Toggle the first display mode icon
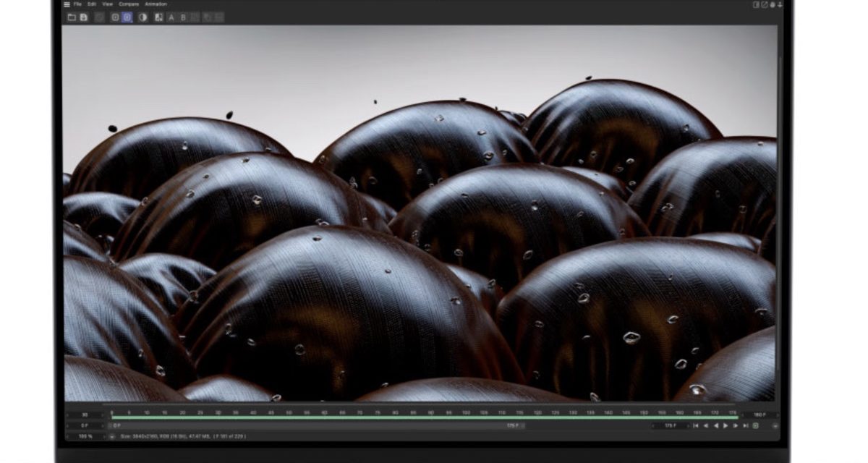868x463 pixels. [115, 17]
